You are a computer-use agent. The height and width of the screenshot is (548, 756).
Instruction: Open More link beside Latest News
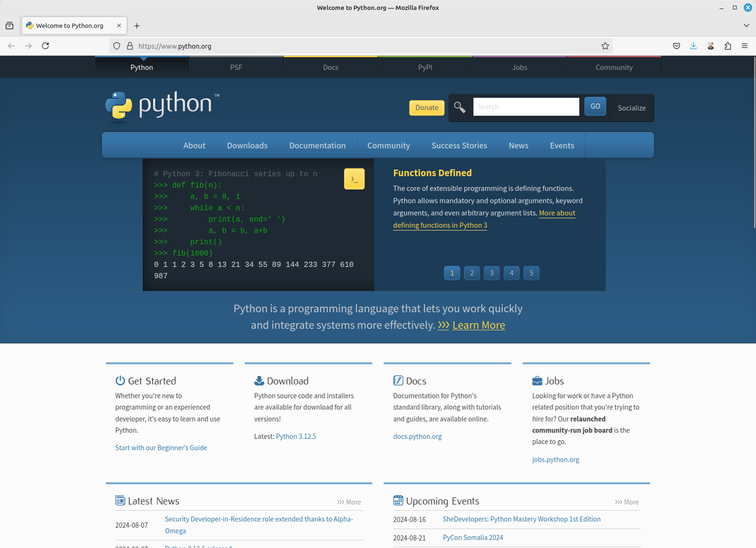[x=349, y=502]
